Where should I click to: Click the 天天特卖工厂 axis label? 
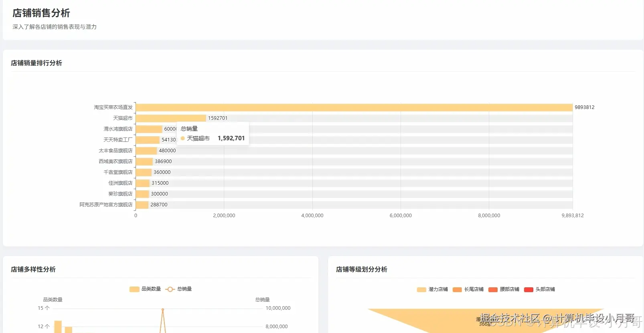pos(118,140)
